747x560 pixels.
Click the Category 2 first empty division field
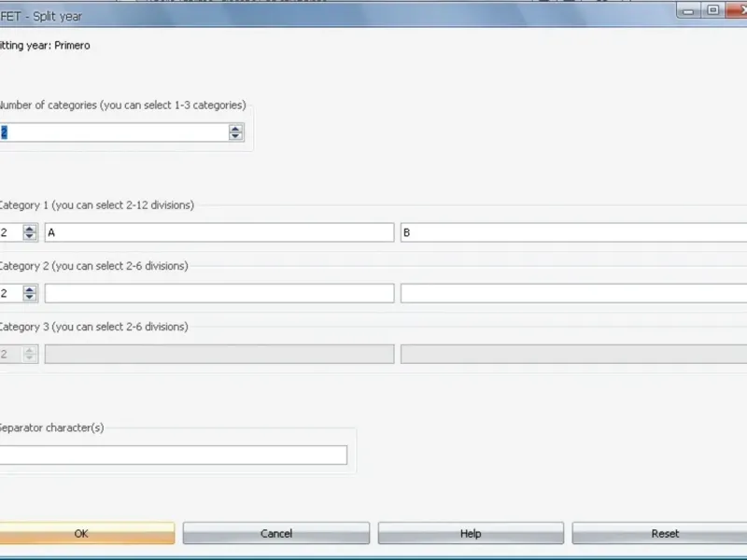click(219, 293)
